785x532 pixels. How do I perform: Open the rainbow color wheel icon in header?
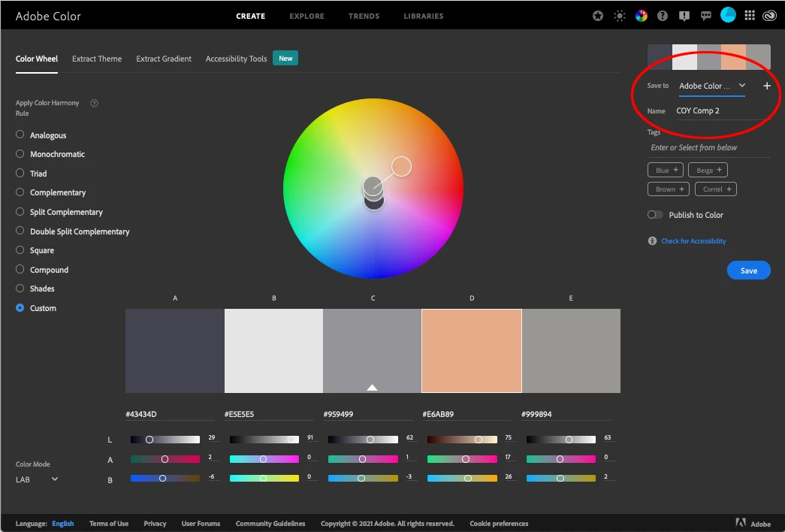tap(642, 16)
